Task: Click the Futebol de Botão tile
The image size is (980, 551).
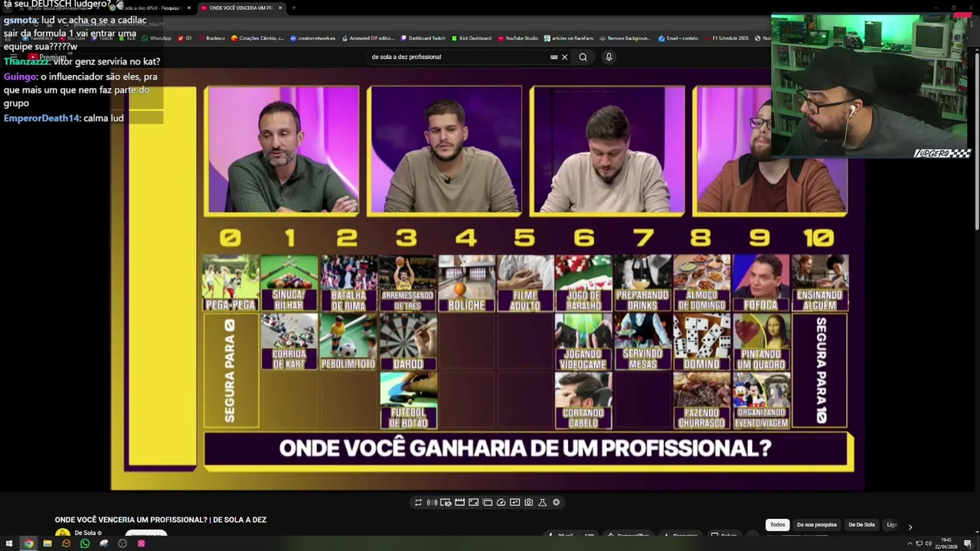Action: point(408,400)
